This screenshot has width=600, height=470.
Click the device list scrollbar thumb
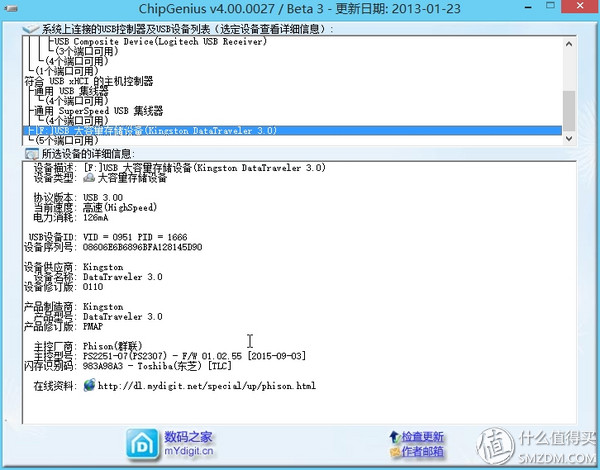(x=569, y=111)
